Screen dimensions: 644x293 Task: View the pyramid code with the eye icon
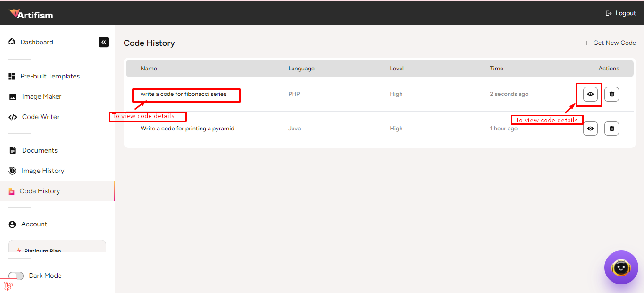click(x=590, y=129)
